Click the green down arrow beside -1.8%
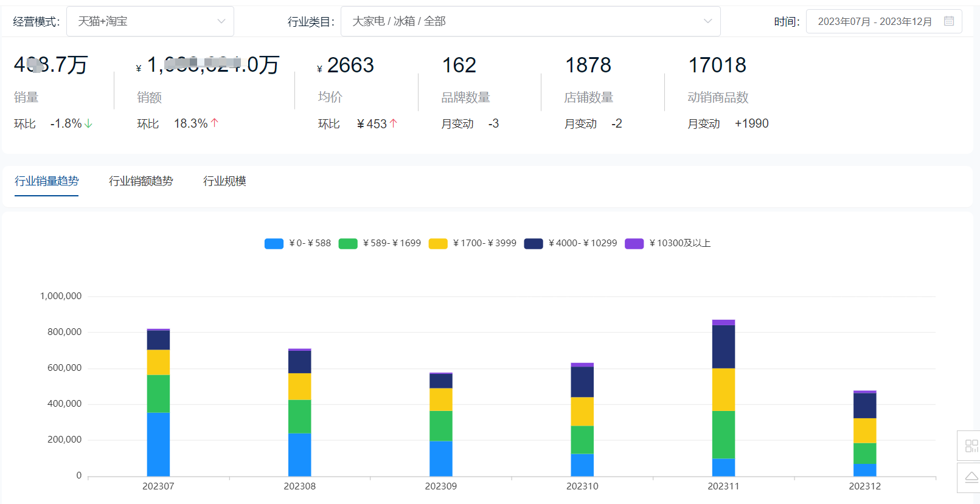The height and width of the screenshot is (504, 980). [x=89, y=123]
